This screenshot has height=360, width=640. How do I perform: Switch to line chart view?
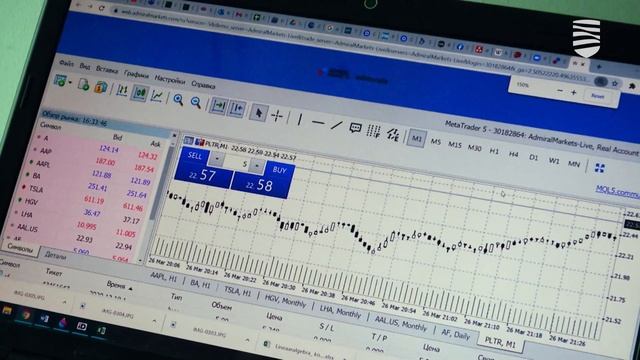(x=158, y=96)
